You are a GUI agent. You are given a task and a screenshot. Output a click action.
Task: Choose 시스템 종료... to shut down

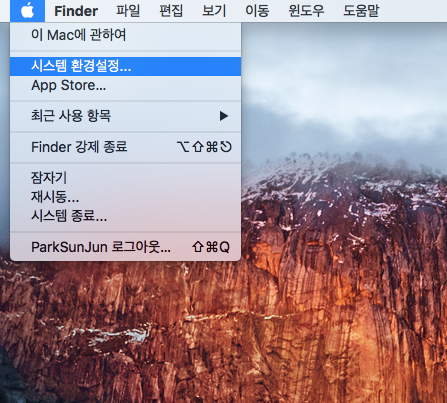pyautogui.click(x=126, y=216)
